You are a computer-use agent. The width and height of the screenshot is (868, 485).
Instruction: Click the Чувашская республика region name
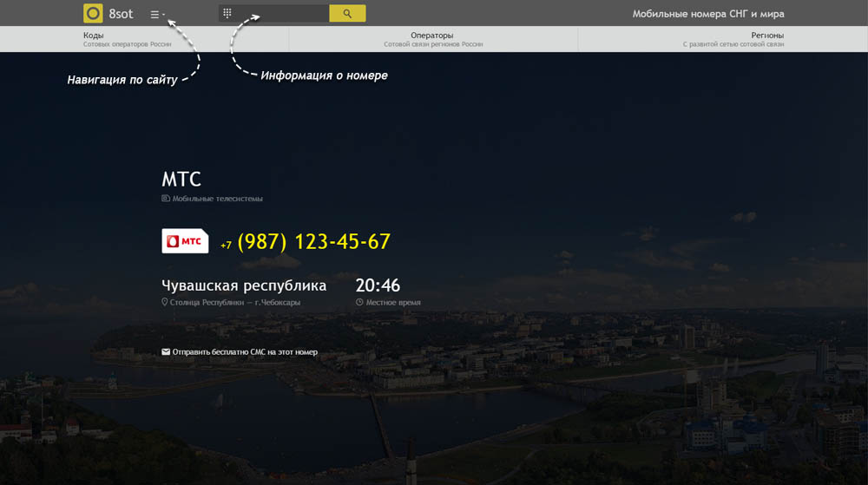(244, 285)
